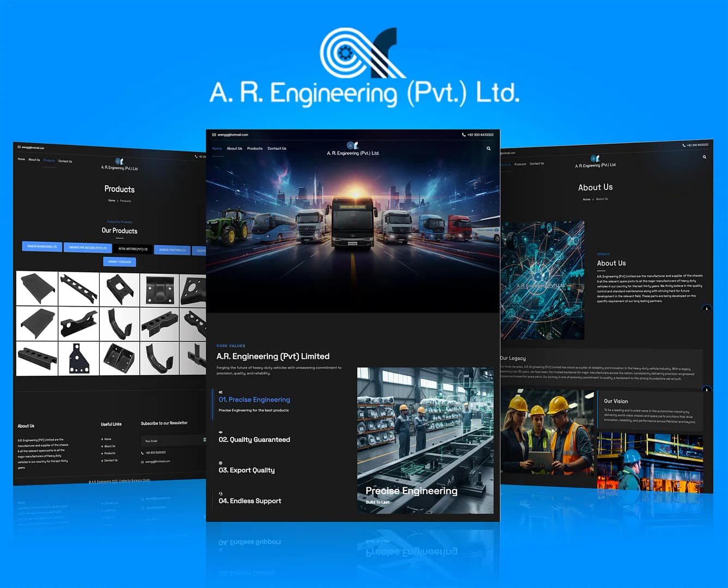Click the A.R. Engineering logo in the homepage header

tap(352, 149)
